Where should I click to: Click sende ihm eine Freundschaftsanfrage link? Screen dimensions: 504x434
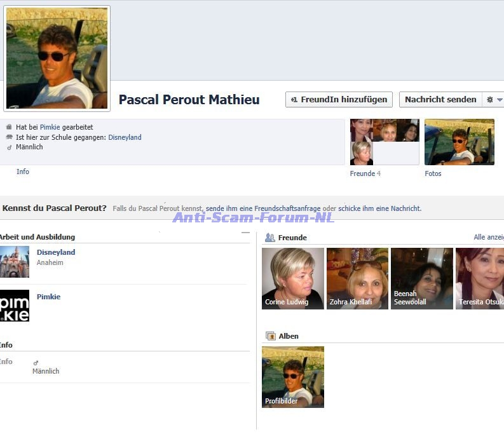(x=263, y=208)
